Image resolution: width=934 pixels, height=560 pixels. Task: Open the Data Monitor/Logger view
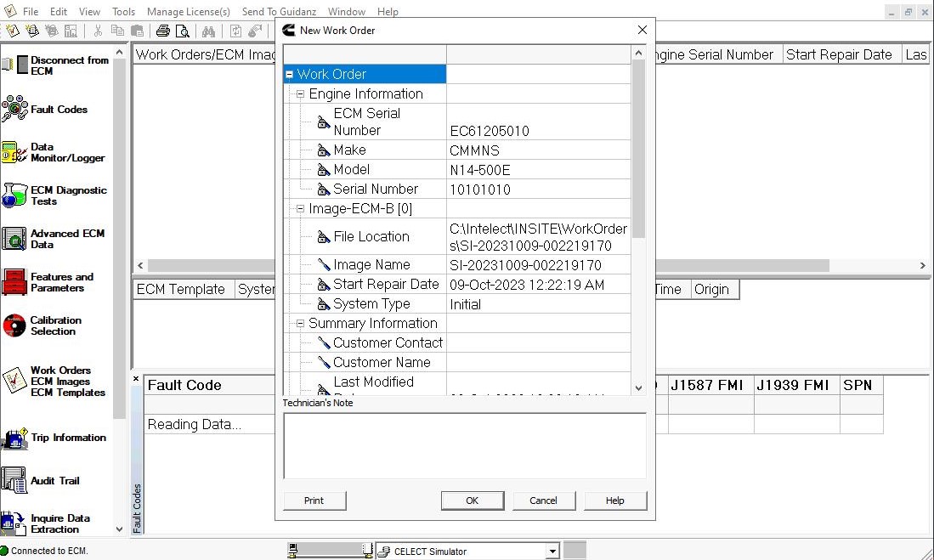(x=54, y=152)
